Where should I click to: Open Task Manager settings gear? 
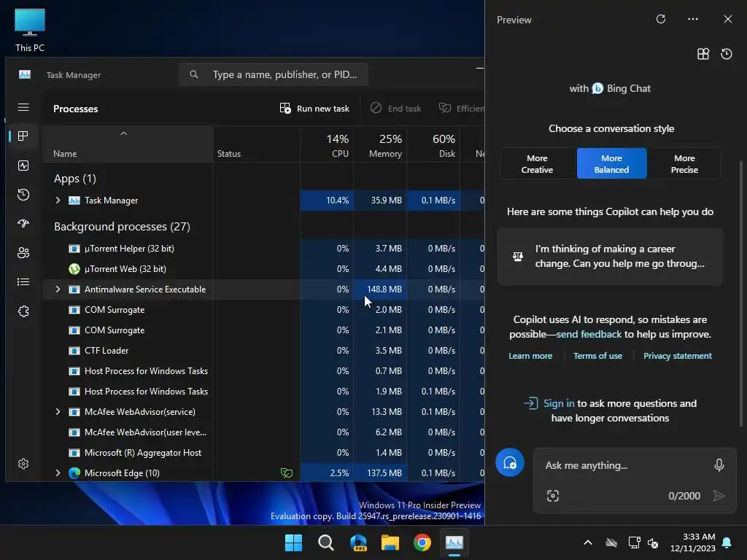[23, 464]
